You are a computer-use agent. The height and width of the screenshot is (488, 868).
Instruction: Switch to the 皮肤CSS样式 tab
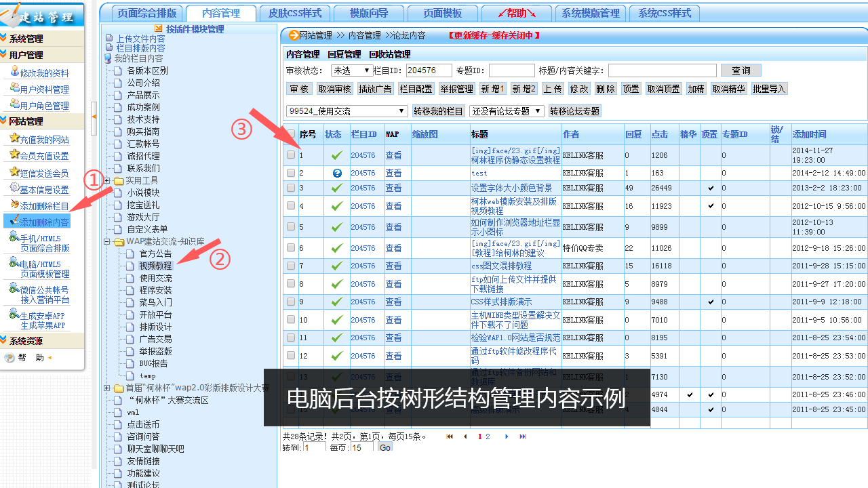coord(294,13)
